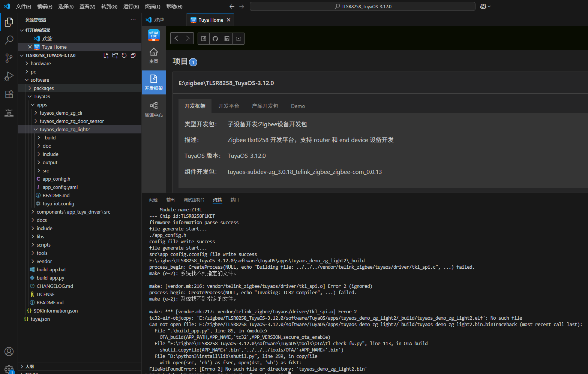This screenshot has height=374, width=588.
Task: Expand the 大纲 outline section
Action: 30,367
